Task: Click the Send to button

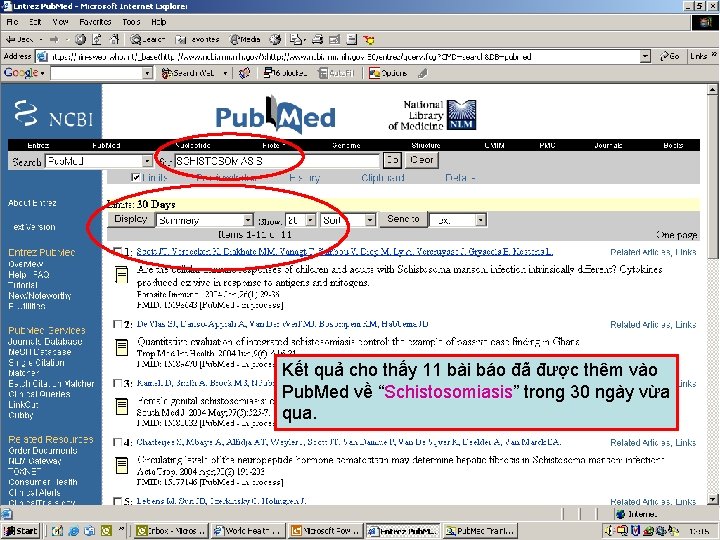Action: pos(403,219)
